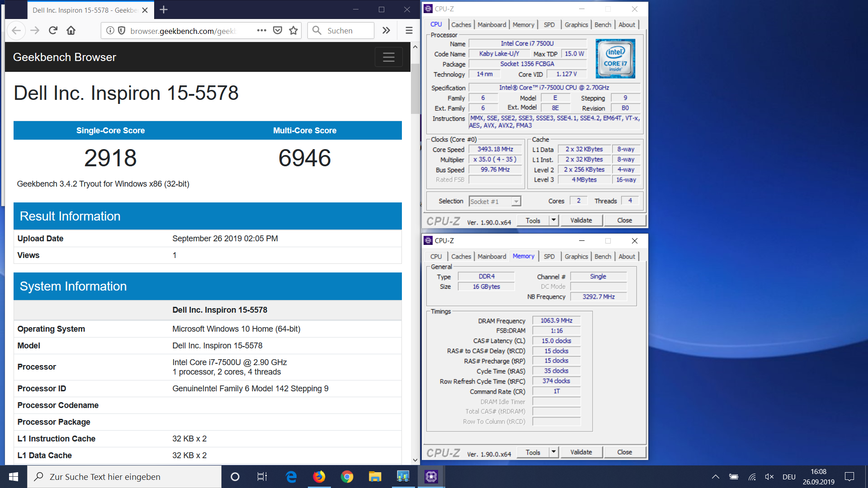868x488 pixels.
Task: Open SPD tab in top CPU-Z window
Action: click(549, 24)
